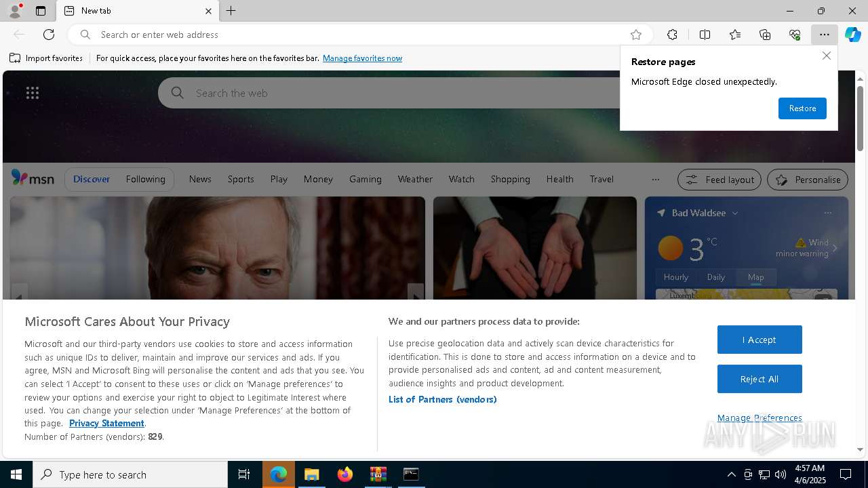The width and height of the screenshot is (868, 488).
Task: Open Feed layout options
Action: click(x=719, y=180)
